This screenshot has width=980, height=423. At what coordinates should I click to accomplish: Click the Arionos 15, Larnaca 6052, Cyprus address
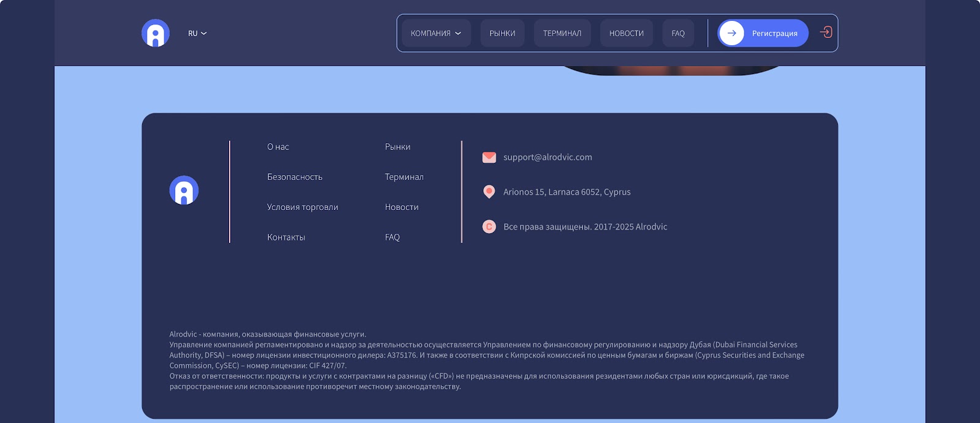tap(567, 192)
